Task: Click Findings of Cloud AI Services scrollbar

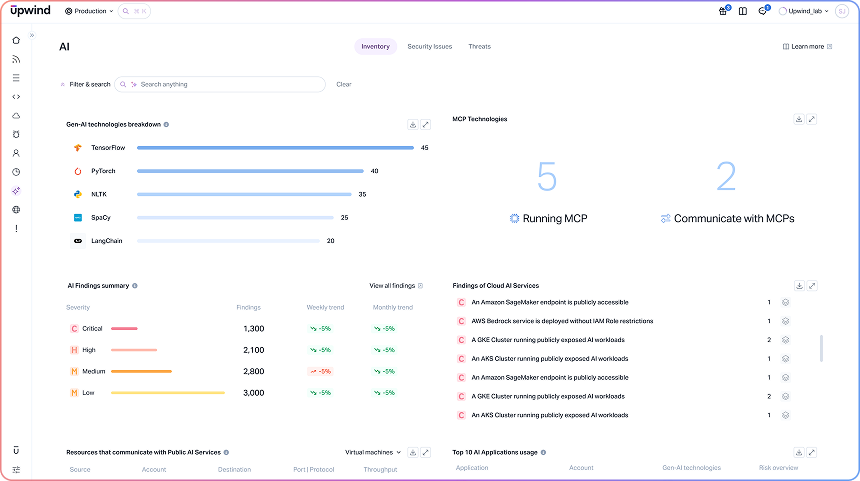Action: click(x=821, y=348)
